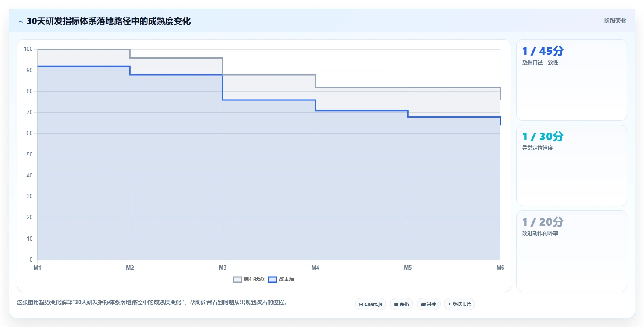The width and height of the screenshot is (644, 327).
Task: Click the M4 axis label
Action: click(315, 268)
